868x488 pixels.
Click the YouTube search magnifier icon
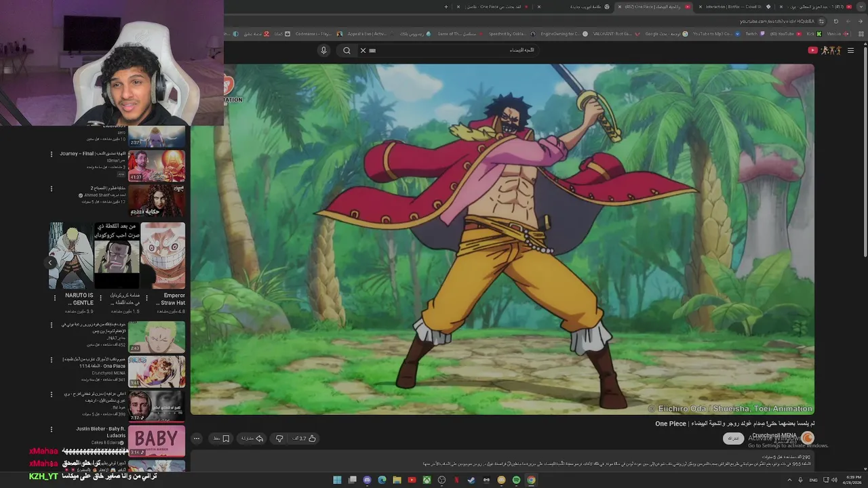[x=347, y=50]
